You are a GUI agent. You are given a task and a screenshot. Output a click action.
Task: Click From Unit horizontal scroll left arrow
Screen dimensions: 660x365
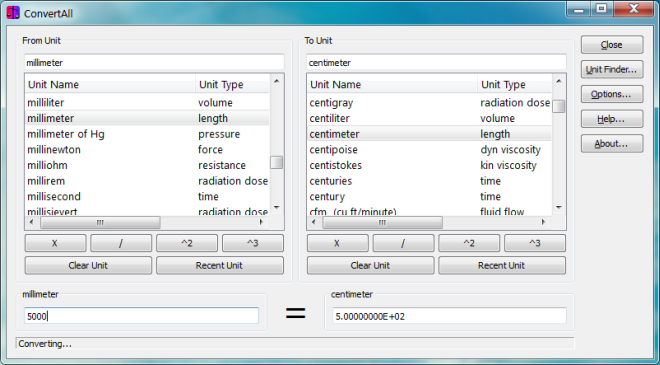point(32,222)
